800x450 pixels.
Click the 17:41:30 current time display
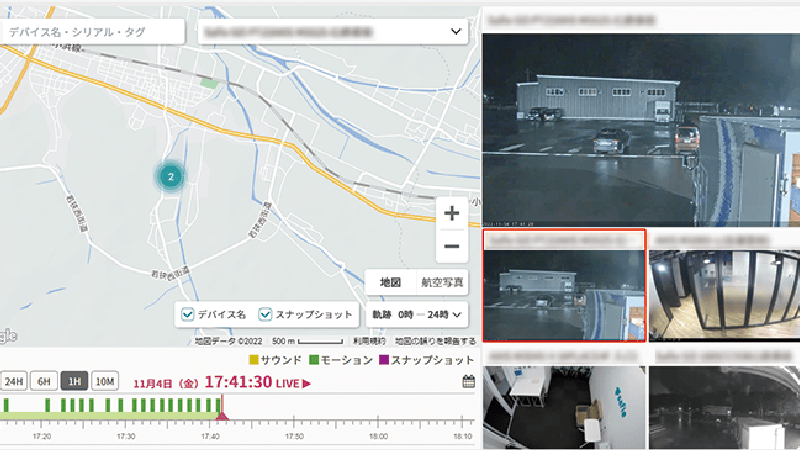coord(238,382)
